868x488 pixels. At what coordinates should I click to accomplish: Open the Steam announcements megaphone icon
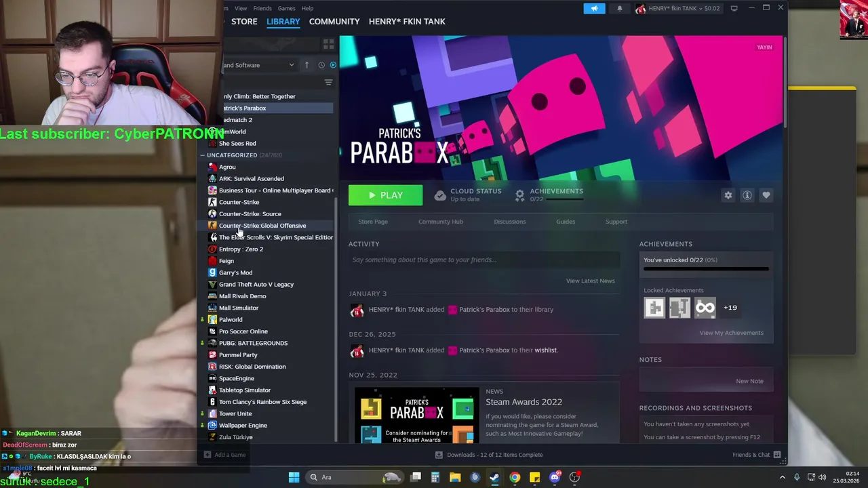pos(594,8)
